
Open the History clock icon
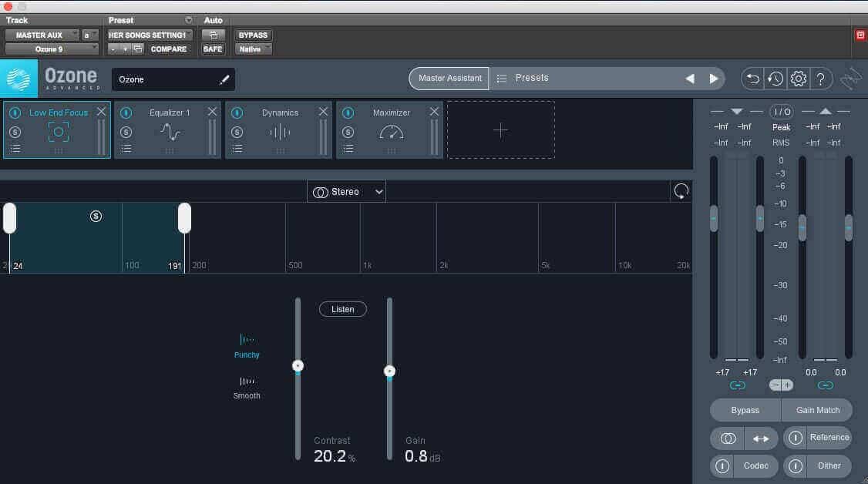coord(775,79)
